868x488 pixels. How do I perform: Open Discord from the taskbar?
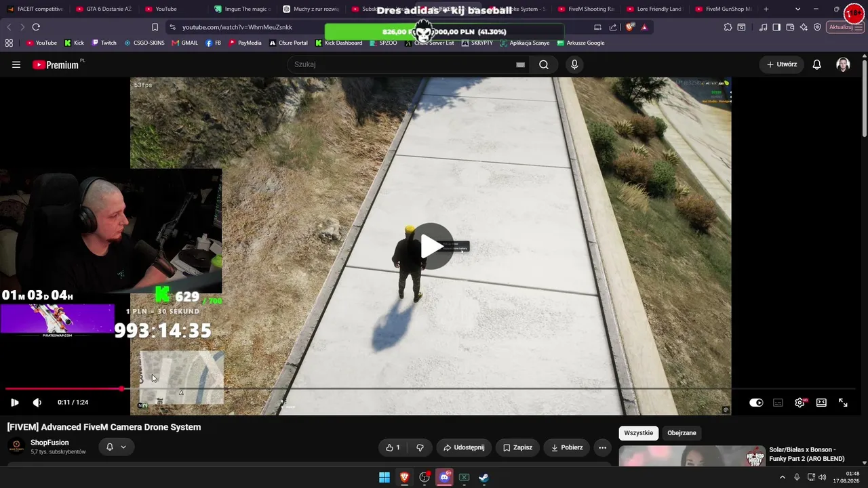[444, 477]
